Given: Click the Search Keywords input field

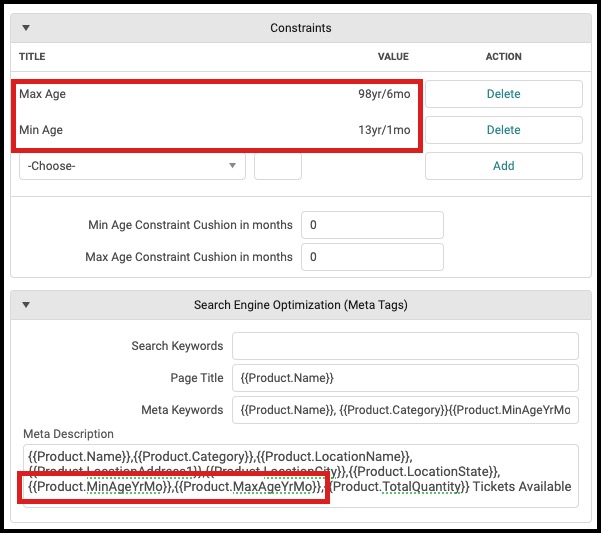Looking at the screenshot, I should click(405, 346).
